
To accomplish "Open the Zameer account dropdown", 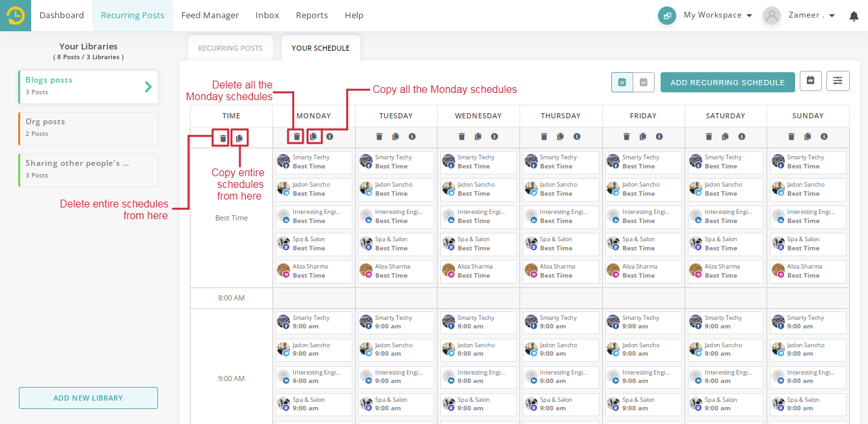I will [811, 15].
